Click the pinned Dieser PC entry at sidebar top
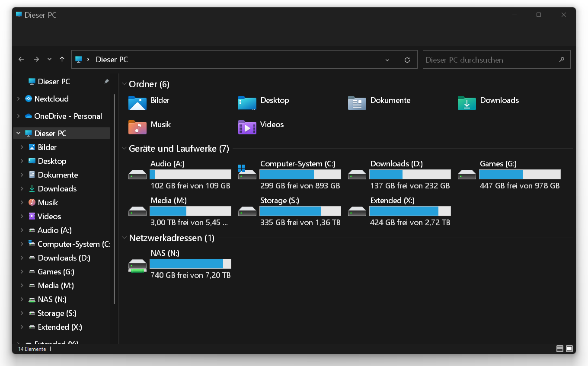 click(54, 82)
